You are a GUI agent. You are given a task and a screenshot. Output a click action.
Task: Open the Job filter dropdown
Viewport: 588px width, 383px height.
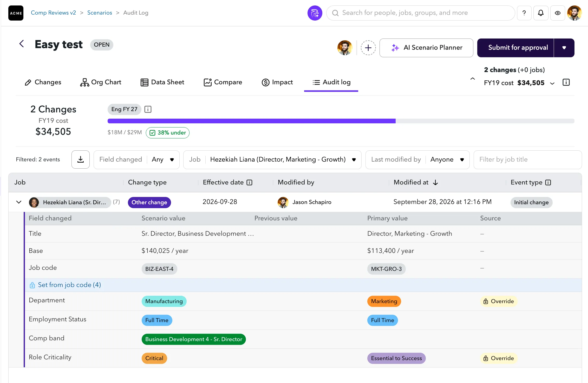point(272,159)
